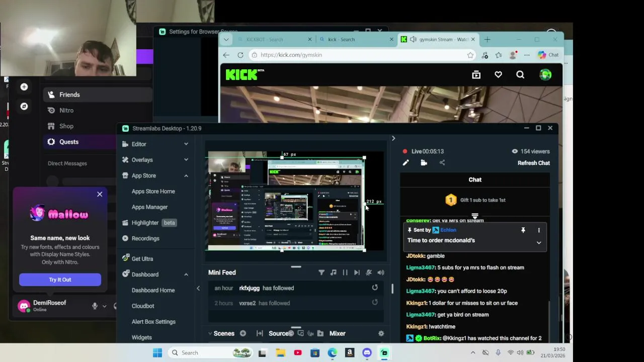Open Widgets in the sidebar

click(141, 337)
